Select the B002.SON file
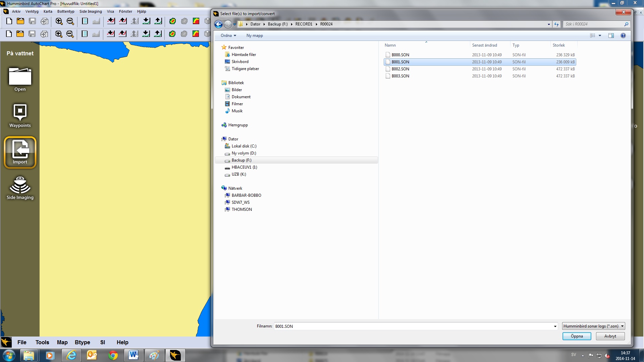 pyautogui.click(x=400, y=69)
